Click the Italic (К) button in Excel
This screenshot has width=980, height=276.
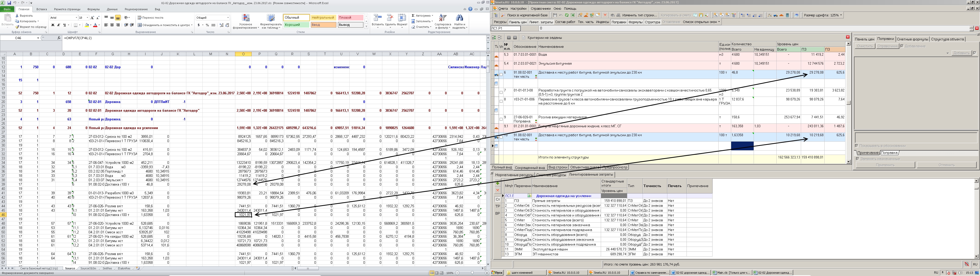click(x=59, y=25)
